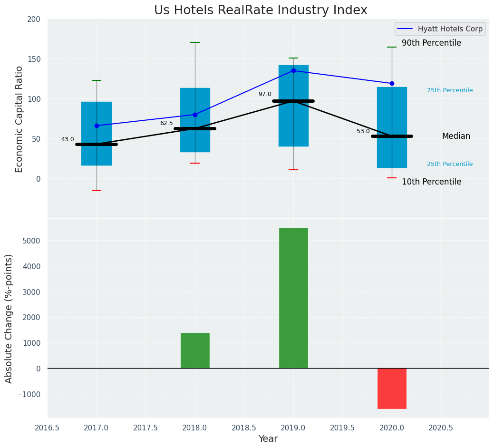Select the 43.0 median value label
494x448 pixels.
(x=68, y=139)
